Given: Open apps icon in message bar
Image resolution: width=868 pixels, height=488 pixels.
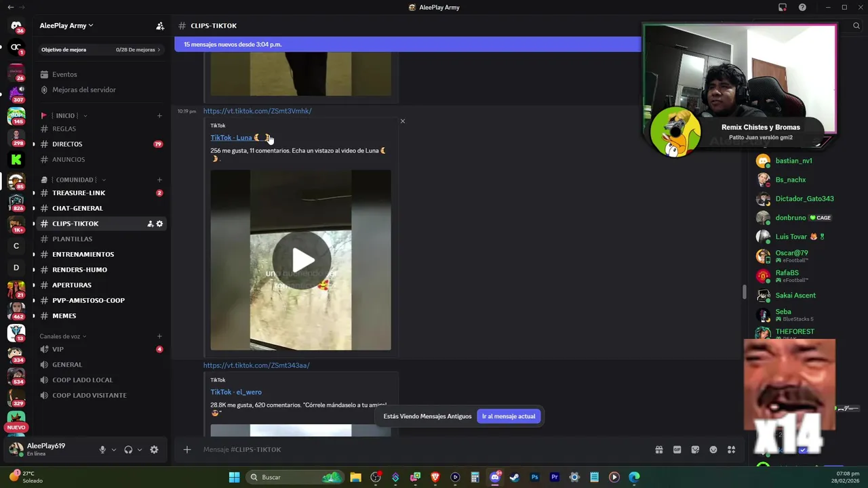Looking at the screenshot, I should 732,449.
